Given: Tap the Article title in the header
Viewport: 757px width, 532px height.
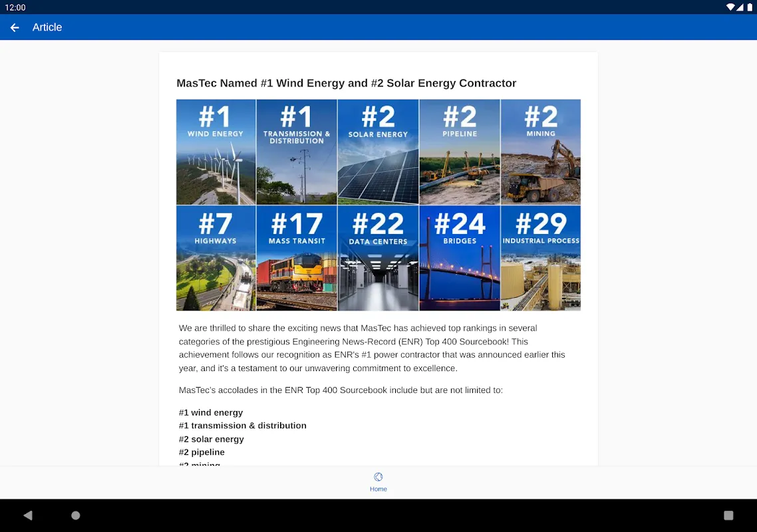Looking at the screenshot, I should coord(47,27).
